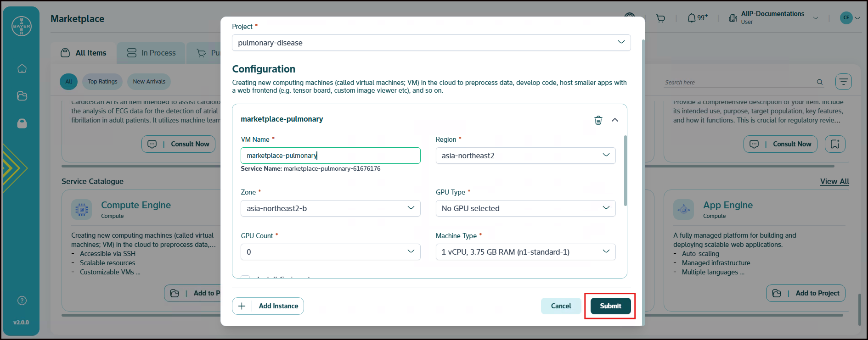868x340 pixels.
Task: Open the shopping cart
Action: tap(660, 18)
